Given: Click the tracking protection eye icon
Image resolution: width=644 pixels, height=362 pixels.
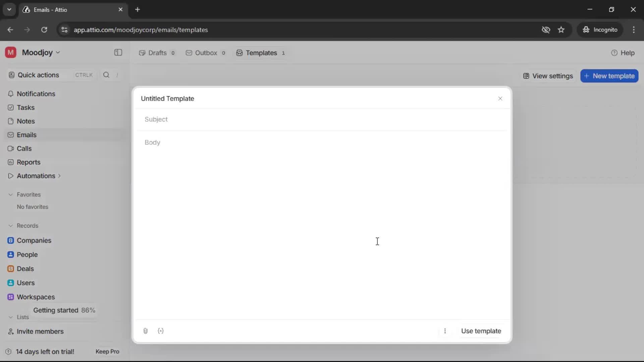Looking at the screenshot, I should 546,30.
